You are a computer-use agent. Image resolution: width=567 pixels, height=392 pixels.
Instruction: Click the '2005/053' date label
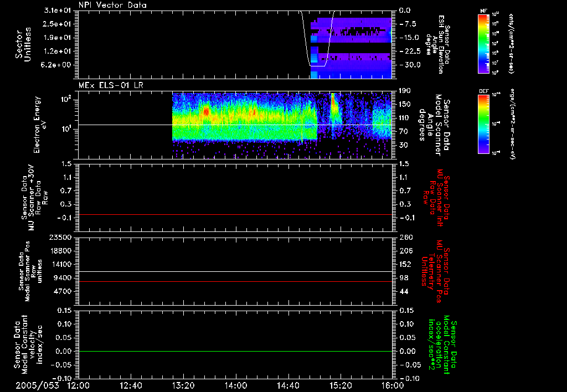pos(37,385)
